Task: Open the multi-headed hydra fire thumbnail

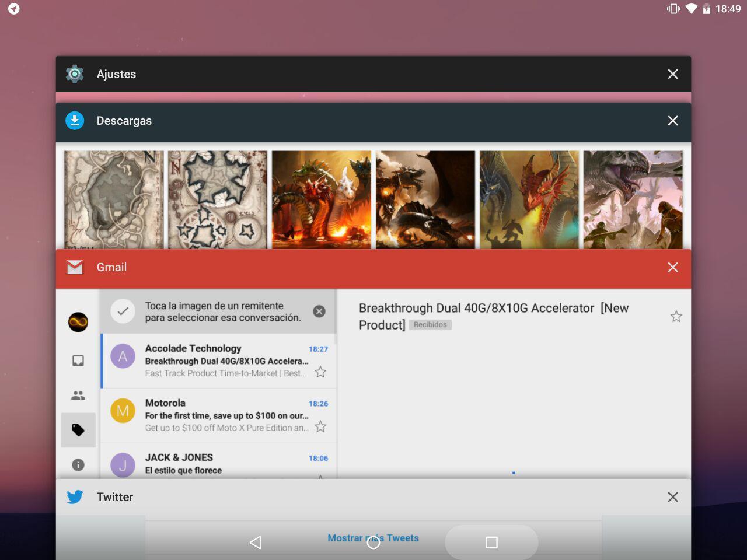Action: pyautogui.click(x=322, y=200)
